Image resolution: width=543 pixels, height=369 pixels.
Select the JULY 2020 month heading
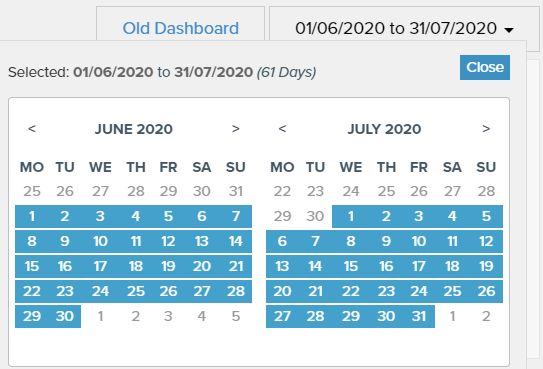(384, 129)
